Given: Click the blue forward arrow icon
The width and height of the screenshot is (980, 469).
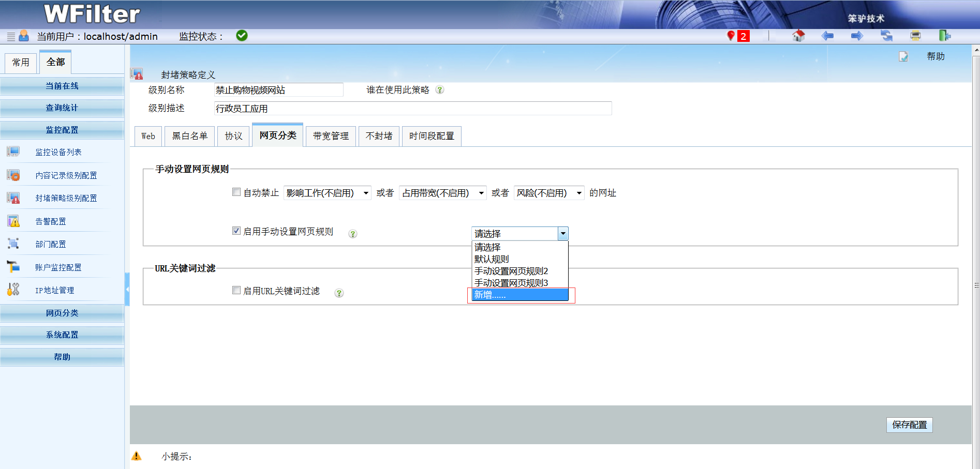Looking at the screenshot, I should point(857,36).
